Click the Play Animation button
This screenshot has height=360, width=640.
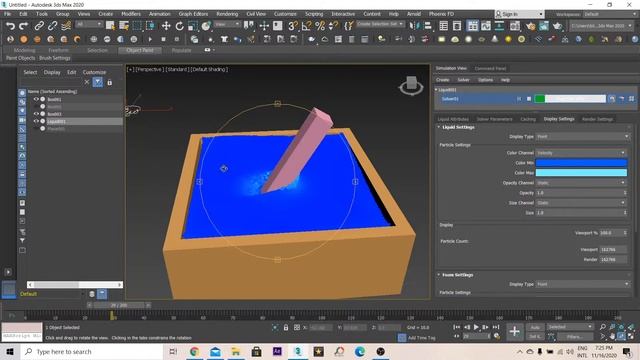476,327
